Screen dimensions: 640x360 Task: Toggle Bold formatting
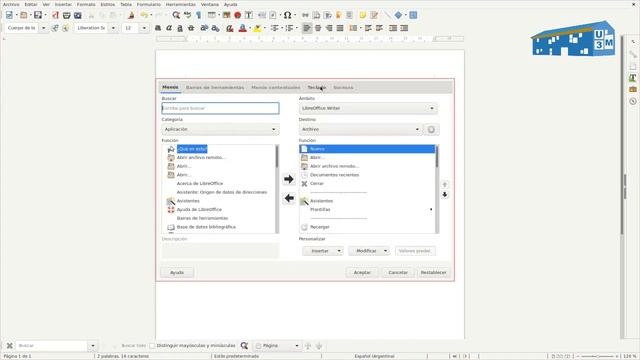[x=158, y=28]
